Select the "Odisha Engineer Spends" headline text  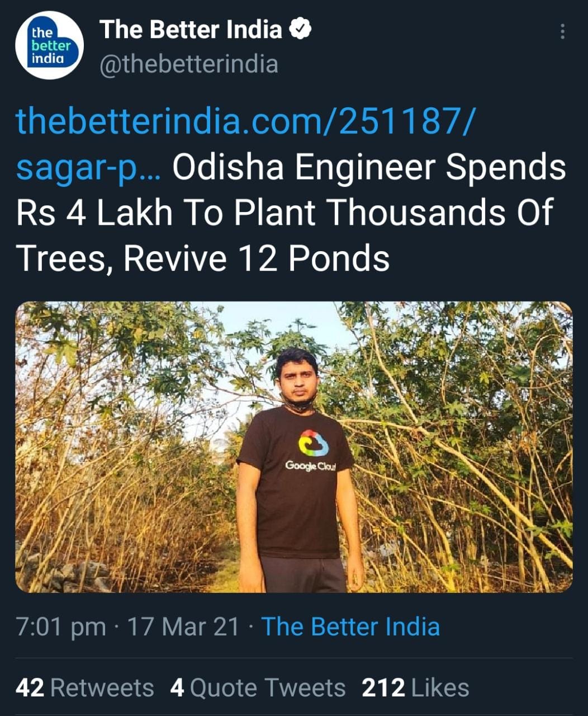[369, 167]
